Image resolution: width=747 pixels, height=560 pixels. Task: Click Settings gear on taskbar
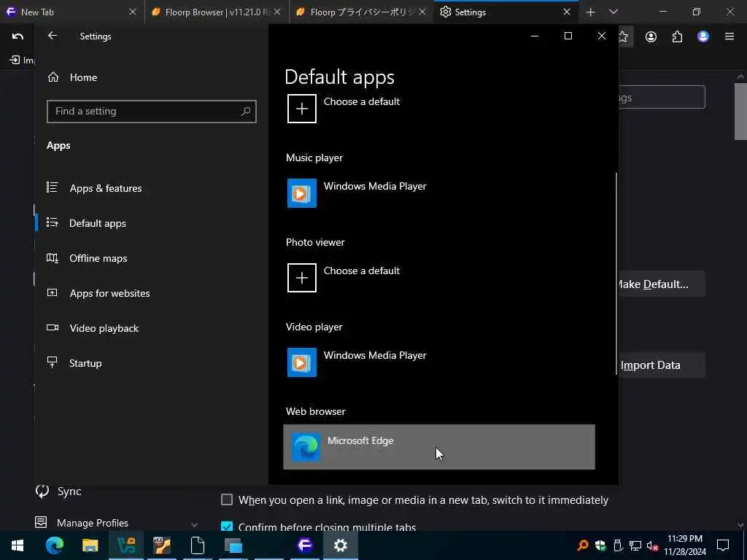coord(340,545)
